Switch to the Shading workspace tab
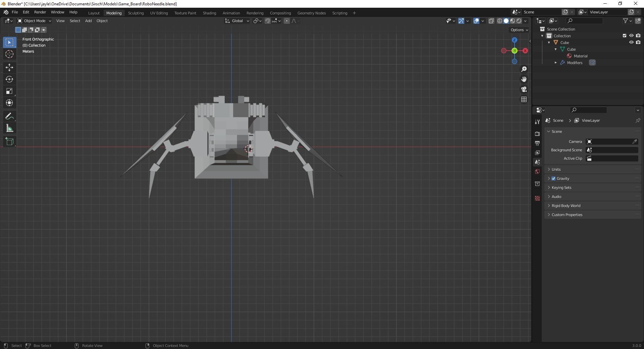Viewport: 644px width, 349px height. click(209, 13)
